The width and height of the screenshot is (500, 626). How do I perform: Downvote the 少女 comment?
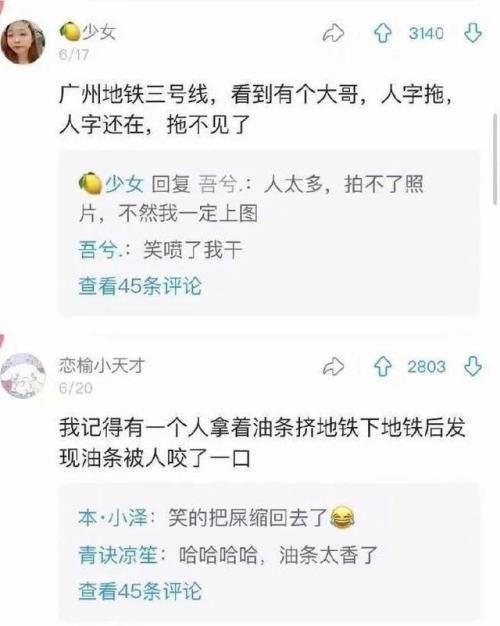pyautogui.click(x=473, y=33)
